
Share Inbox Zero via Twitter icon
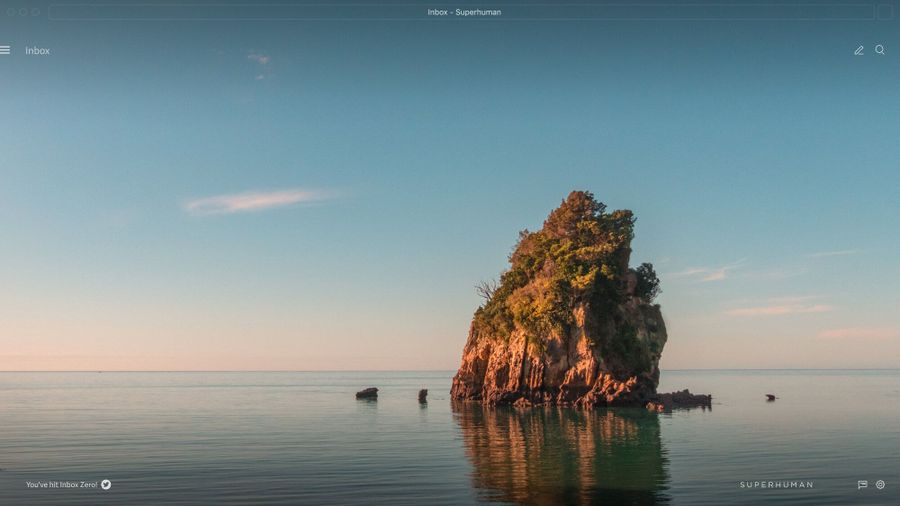tap(106, 484)
